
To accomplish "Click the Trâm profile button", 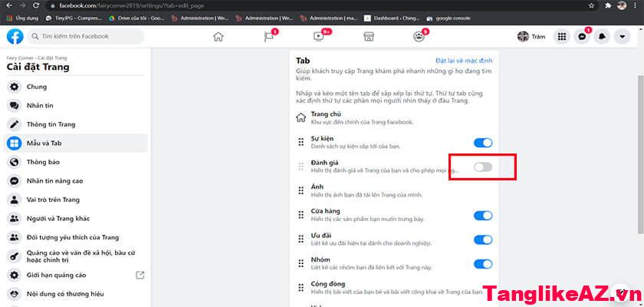I will tap(532, 36).
